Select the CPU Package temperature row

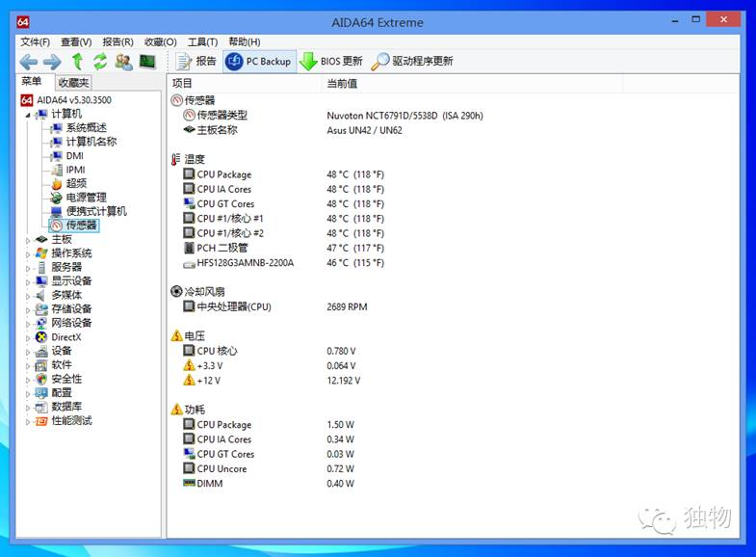(x=223, y=174)
